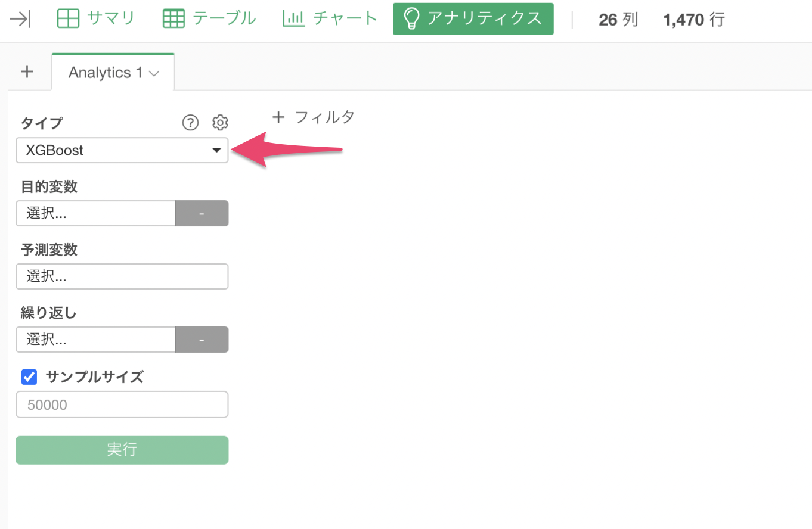Click the analytics lightbulb icon

click(x=411, y=19)
